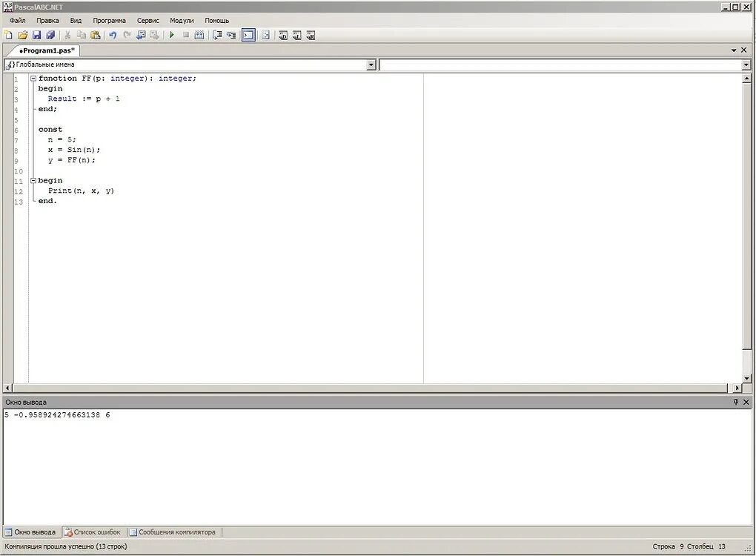This screenshot has height=556, width=756.
Task: Open the Помощь menu
Action: click(217, 21)
